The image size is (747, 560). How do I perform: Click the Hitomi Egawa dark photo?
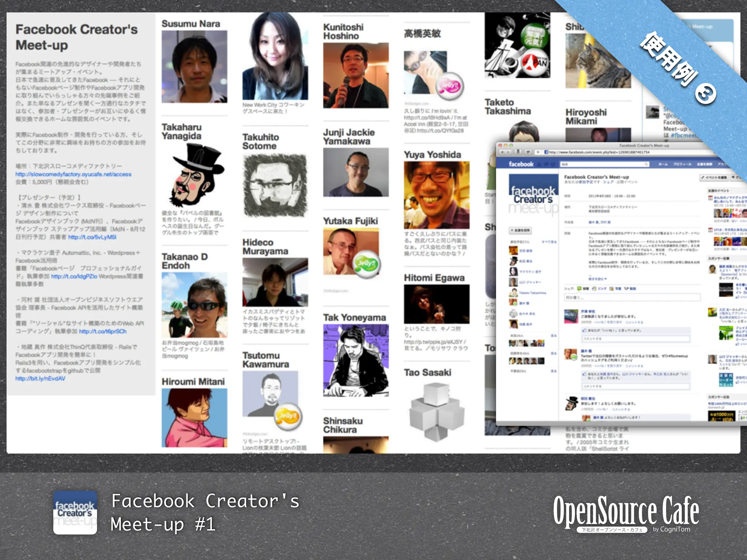click(437, 304)
